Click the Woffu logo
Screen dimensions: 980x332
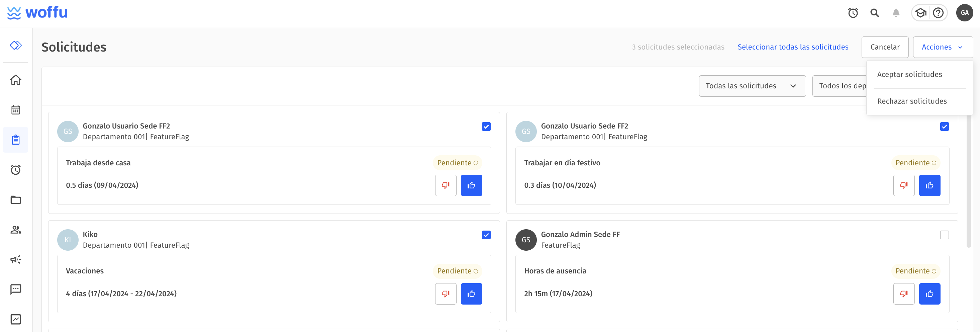(x=37, y=13)
